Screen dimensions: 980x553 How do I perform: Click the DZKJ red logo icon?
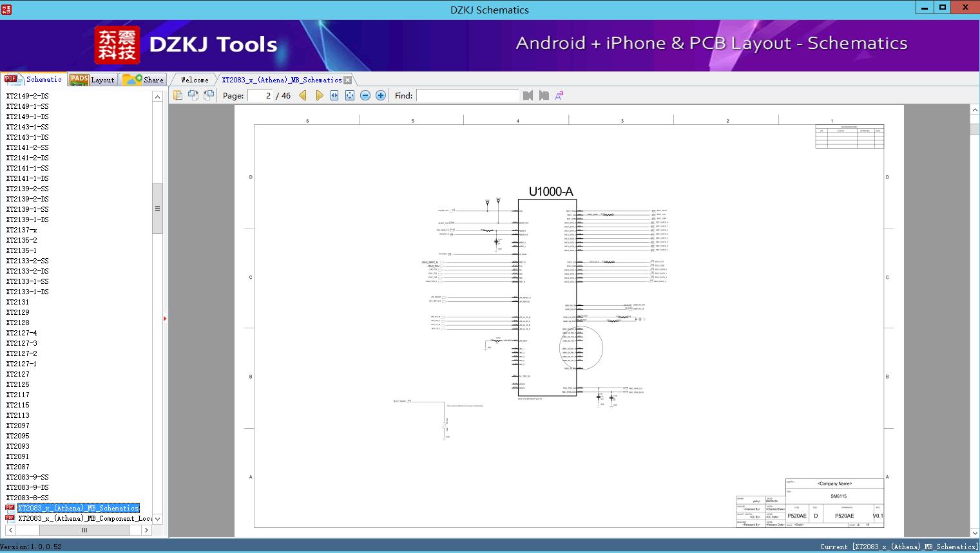tap(117, 45)
